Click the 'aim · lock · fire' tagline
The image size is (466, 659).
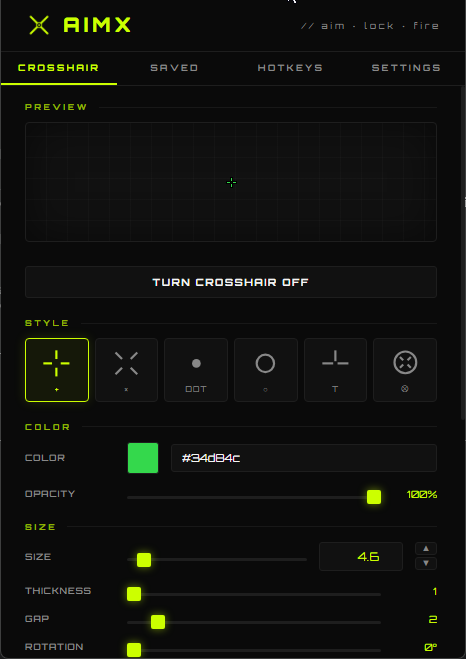point(370,26)
